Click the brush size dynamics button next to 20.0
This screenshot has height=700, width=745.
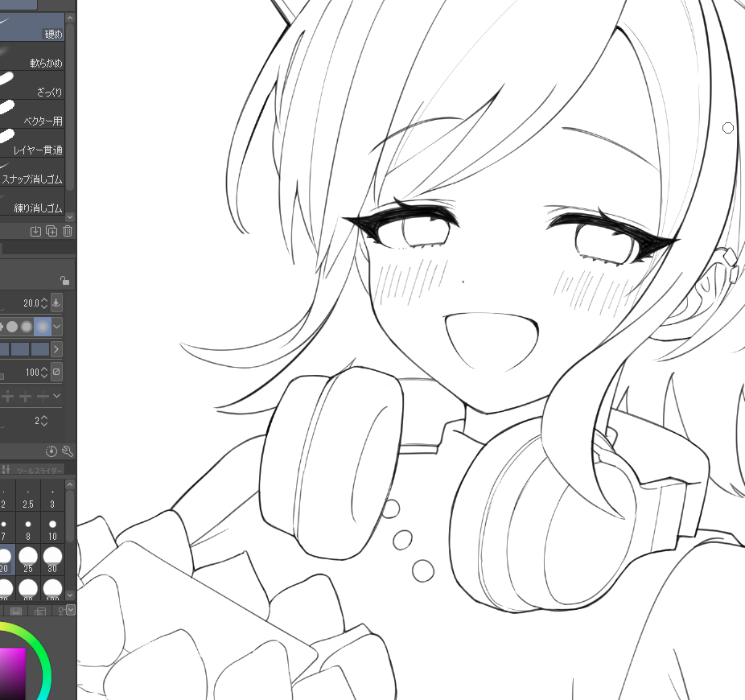pyautogui.click(x=56, y=303)
